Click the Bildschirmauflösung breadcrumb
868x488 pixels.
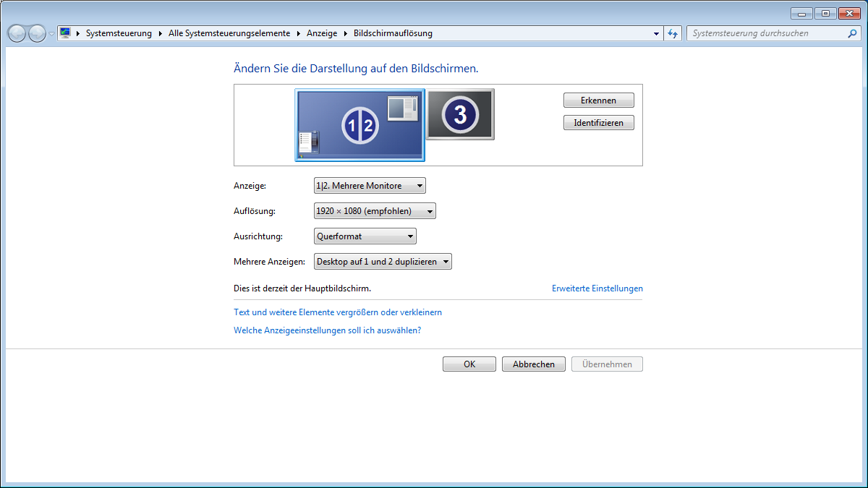pos(393,33)
